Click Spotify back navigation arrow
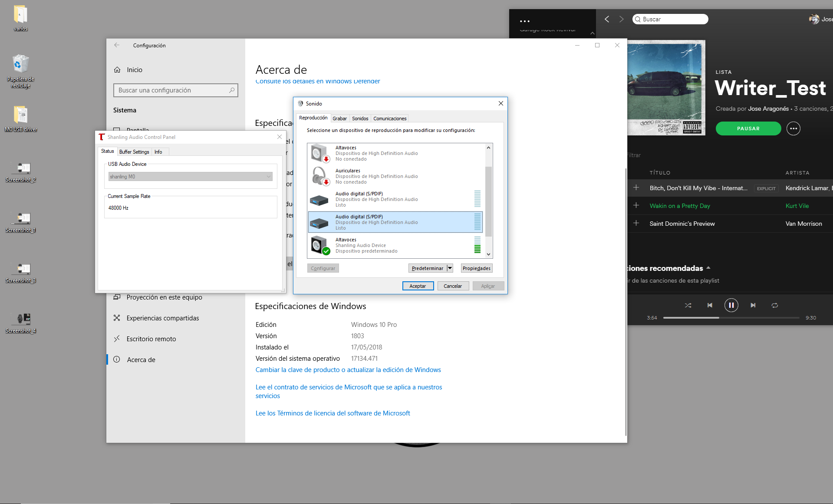Viewport: 833px width, 504px height. tap(607, 19)
